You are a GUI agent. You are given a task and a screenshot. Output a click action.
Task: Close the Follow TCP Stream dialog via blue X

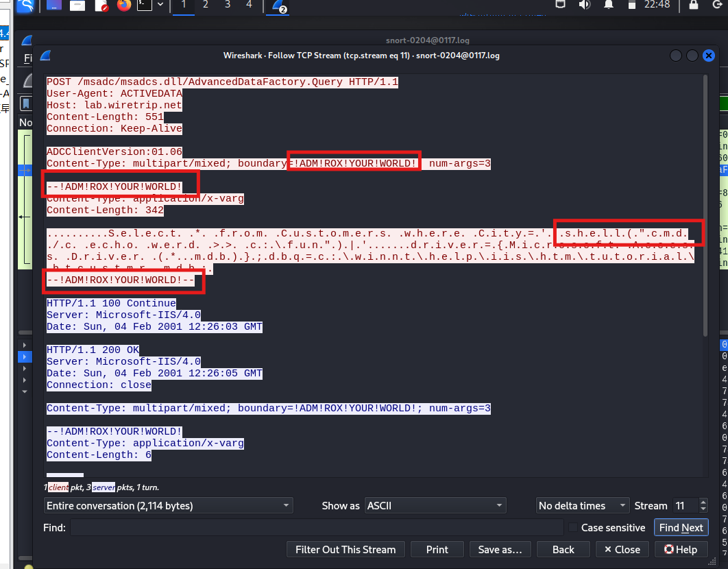(709, 56)
